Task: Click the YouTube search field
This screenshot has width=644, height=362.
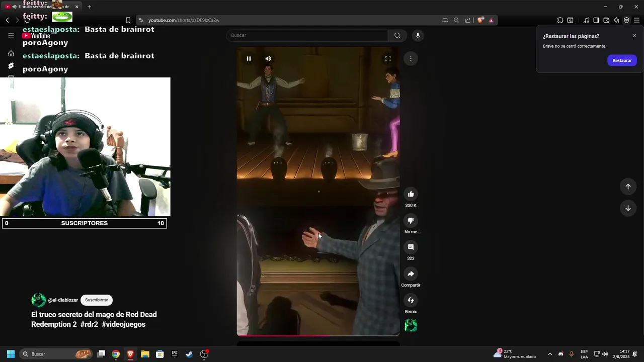Action: point(307,35)
